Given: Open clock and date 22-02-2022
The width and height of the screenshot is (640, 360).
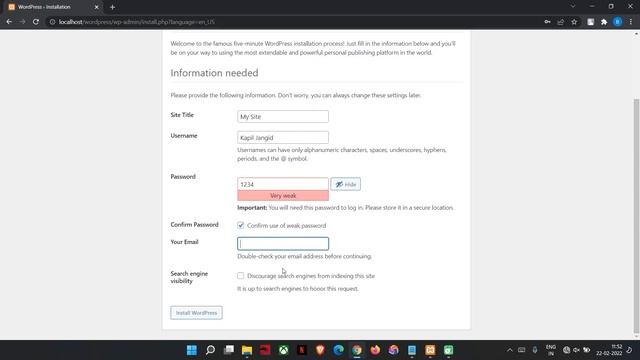Looking at the screenshot, I should point(609,350).
